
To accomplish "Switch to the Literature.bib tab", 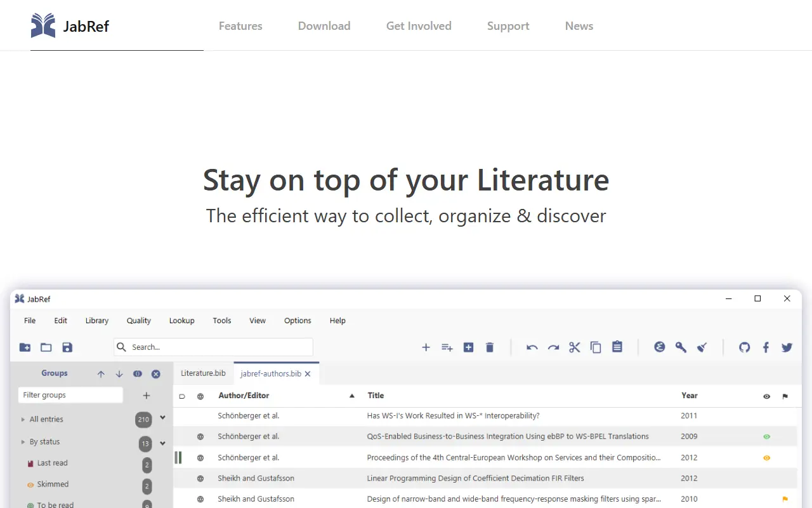I will pos(203,373).
